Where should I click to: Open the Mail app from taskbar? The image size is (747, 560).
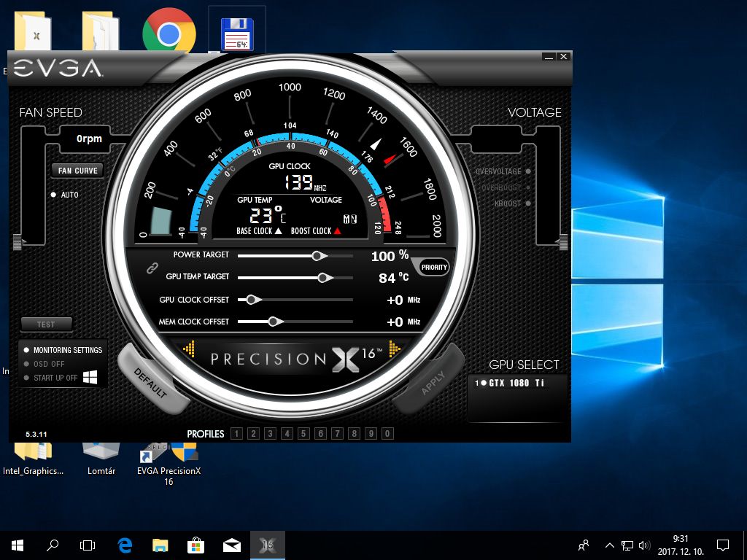231,545
